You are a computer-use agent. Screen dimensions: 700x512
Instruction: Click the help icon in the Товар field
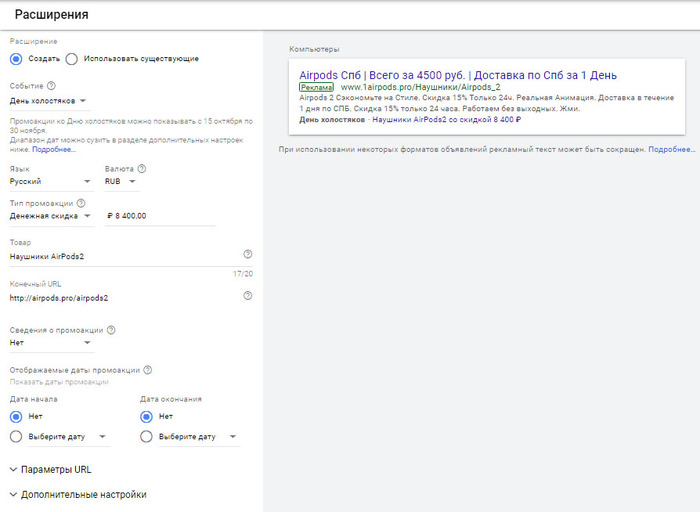pyautogui.click(x=247, y=254)
